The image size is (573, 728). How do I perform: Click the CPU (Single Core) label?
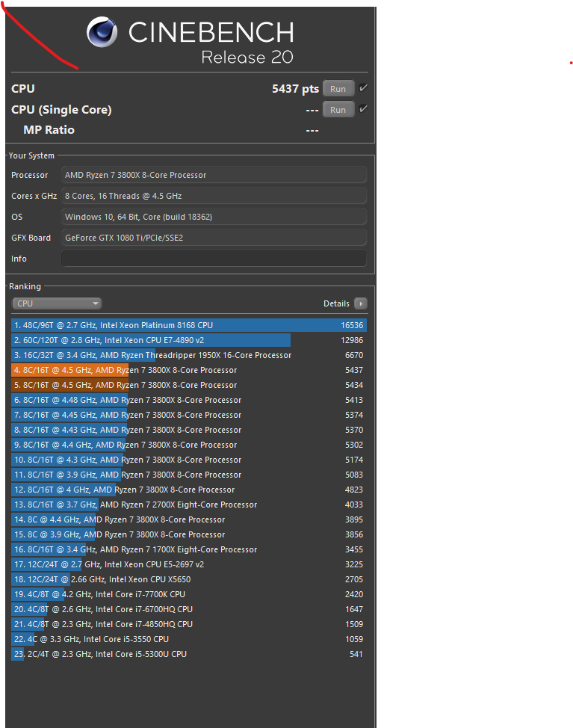61,110
